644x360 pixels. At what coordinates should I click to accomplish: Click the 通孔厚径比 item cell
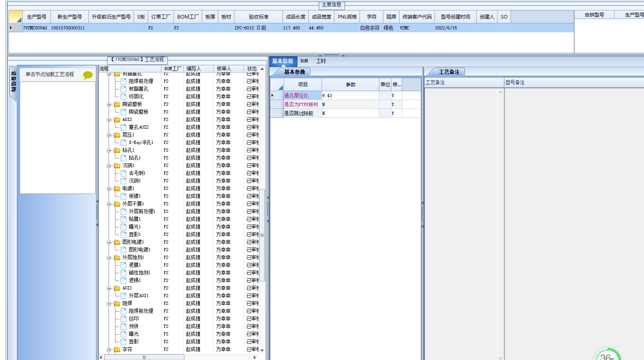(302, 96)
